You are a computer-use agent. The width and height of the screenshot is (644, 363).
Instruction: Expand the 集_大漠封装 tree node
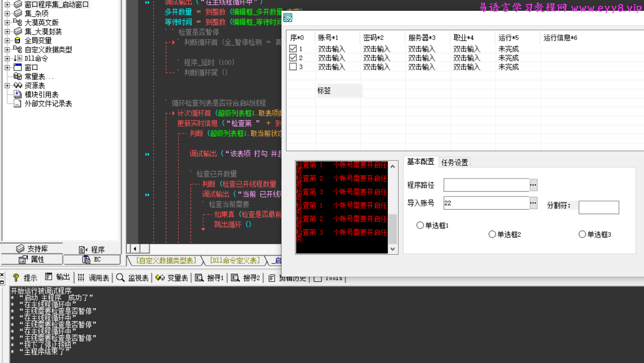tap(7, 31)
